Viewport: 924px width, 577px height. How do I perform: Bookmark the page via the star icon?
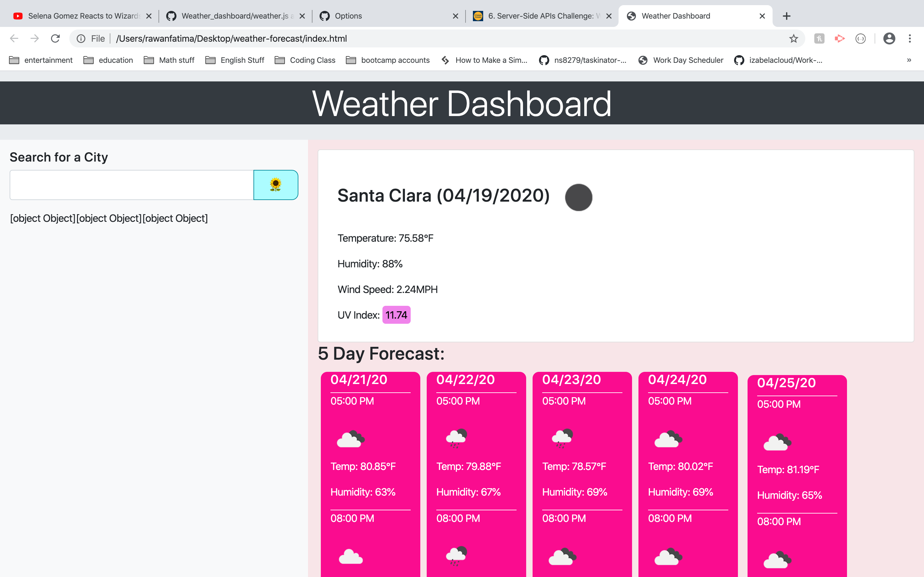point(793,38)
